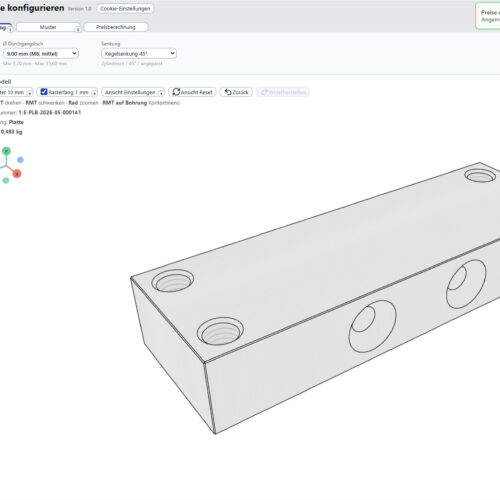Click the circular arrows icon in Ansicht Reset

(x=176, y=92)
